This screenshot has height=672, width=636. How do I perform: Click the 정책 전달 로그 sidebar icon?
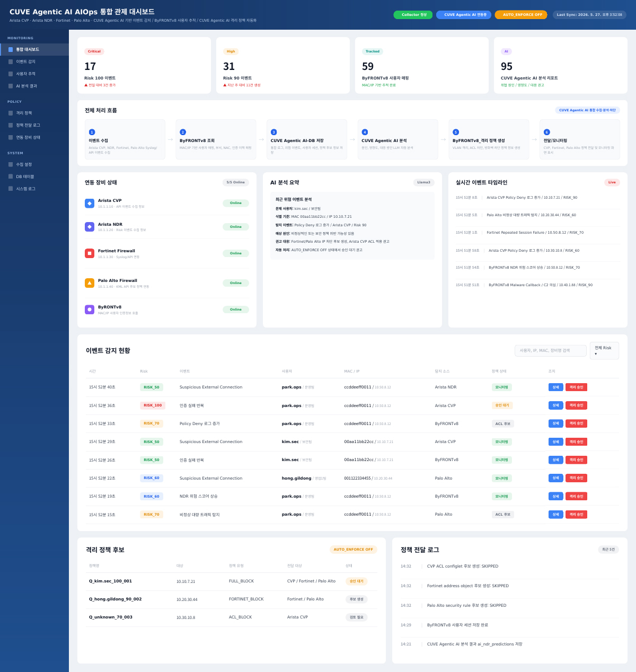[11, 125]
